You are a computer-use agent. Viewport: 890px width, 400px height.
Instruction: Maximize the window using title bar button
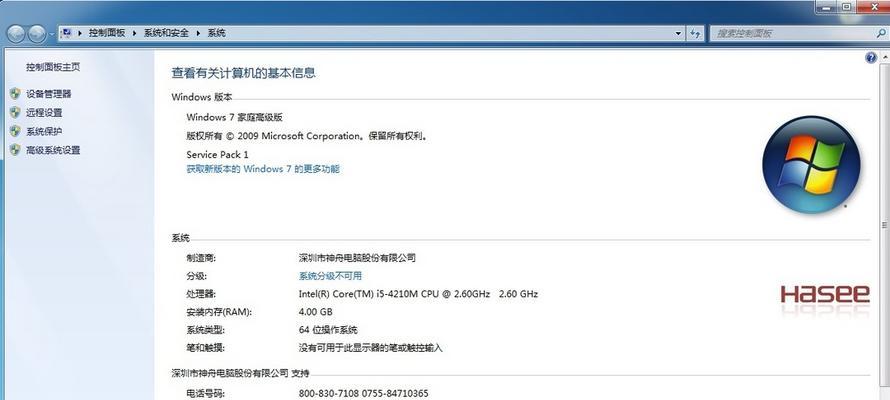tap(846, 6)
